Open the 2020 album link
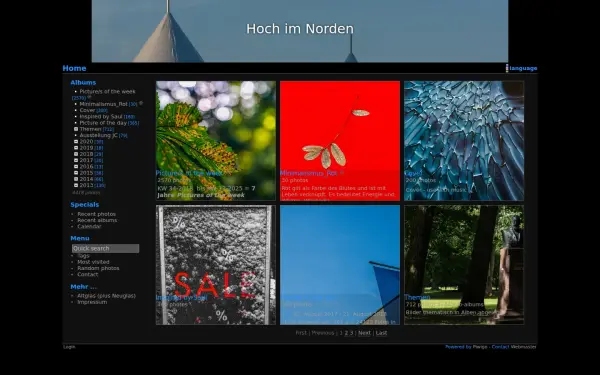This screenshot has height=375, width=600. 86,142
